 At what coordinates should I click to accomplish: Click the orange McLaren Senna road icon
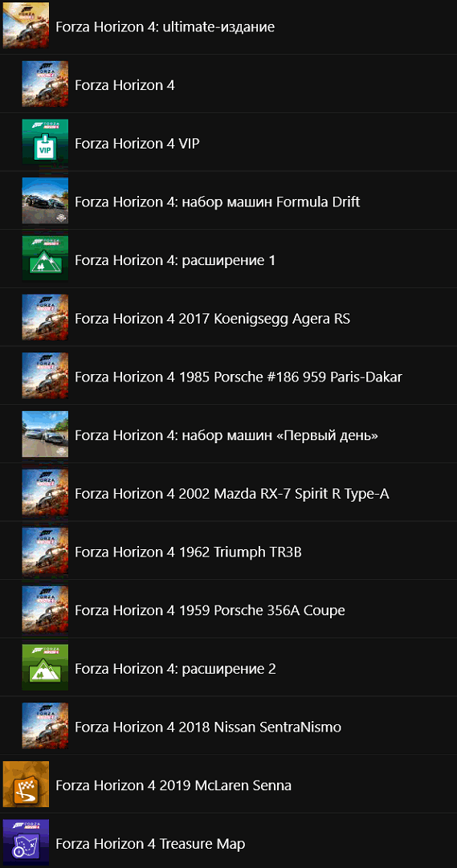pos(26,784)
